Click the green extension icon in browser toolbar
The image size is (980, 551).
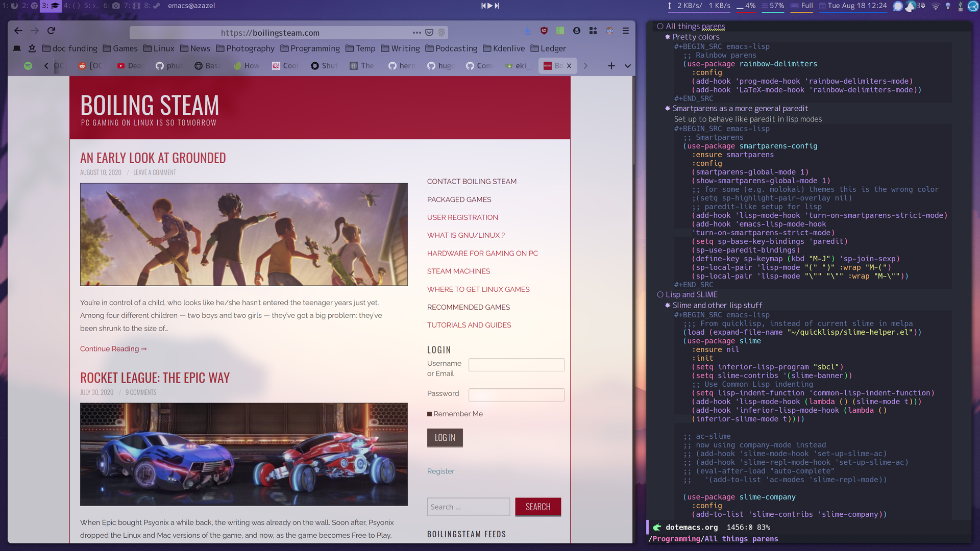click(x=560, y=31)
